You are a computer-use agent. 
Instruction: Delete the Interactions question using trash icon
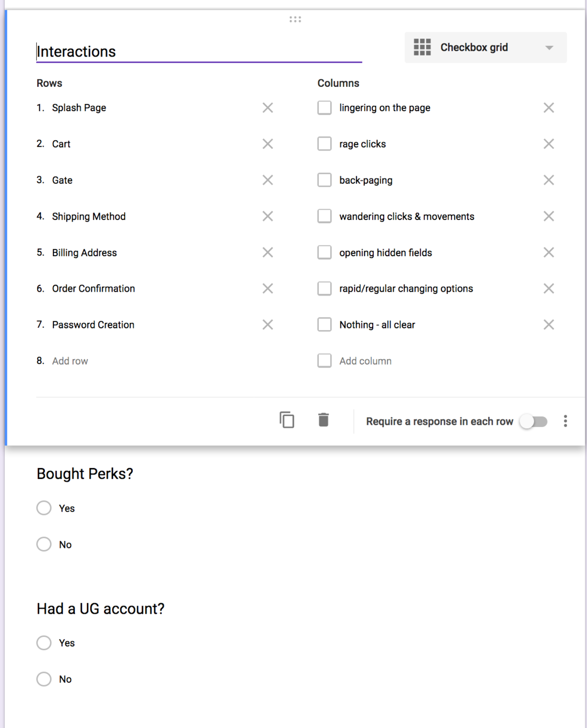(x=323, y=420)
